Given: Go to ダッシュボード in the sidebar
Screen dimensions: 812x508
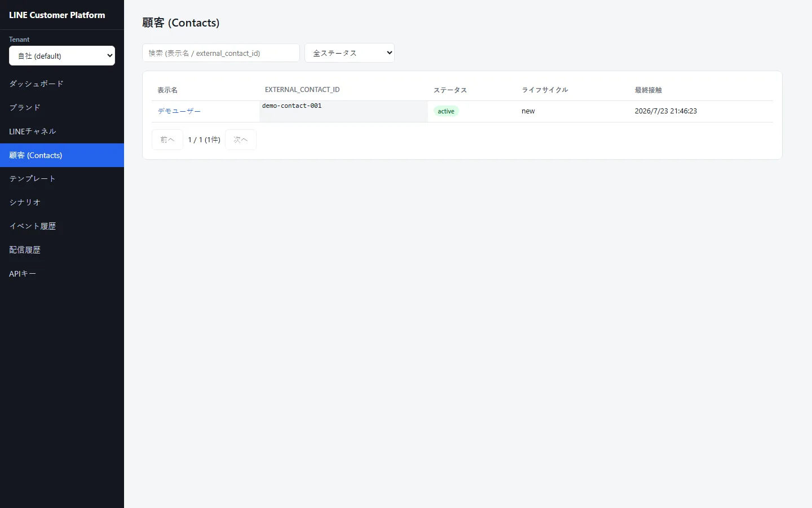Looking at the screenshot, I should [x=62, y=84].
